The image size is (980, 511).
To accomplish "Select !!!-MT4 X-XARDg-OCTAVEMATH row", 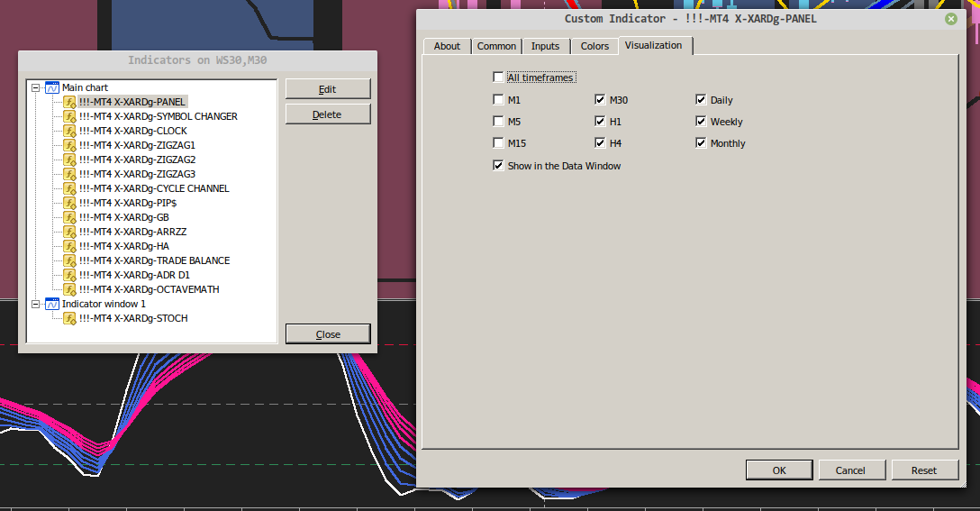I will (x=150, y=289).
